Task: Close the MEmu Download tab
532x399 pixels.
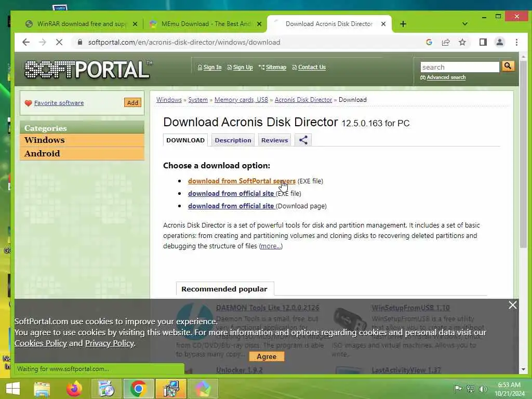Action: coord(259,24)
